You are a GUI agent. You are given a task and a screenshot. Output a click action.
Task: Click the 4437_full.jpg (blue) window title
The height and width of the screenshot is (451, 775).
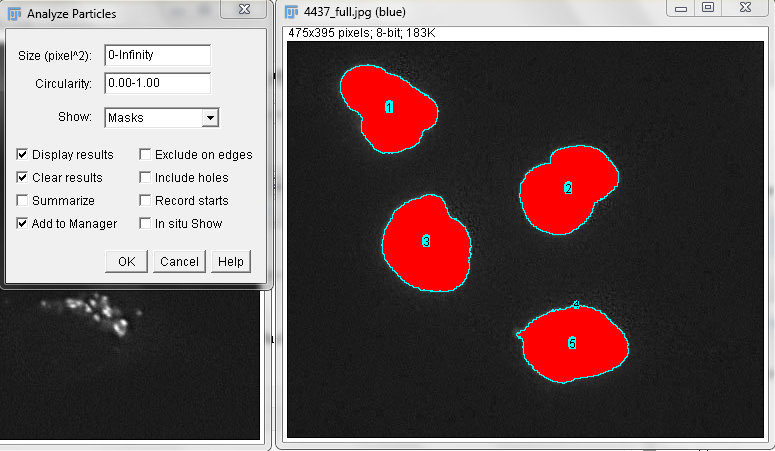click(354, 12)
